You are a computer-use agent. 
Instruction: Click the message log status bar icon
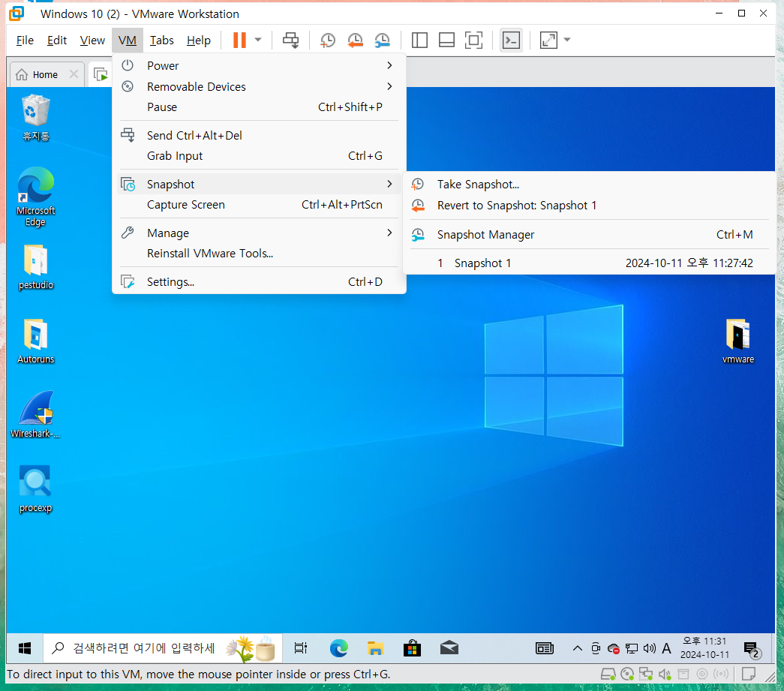pyautogui.click(x=749, y=674)
